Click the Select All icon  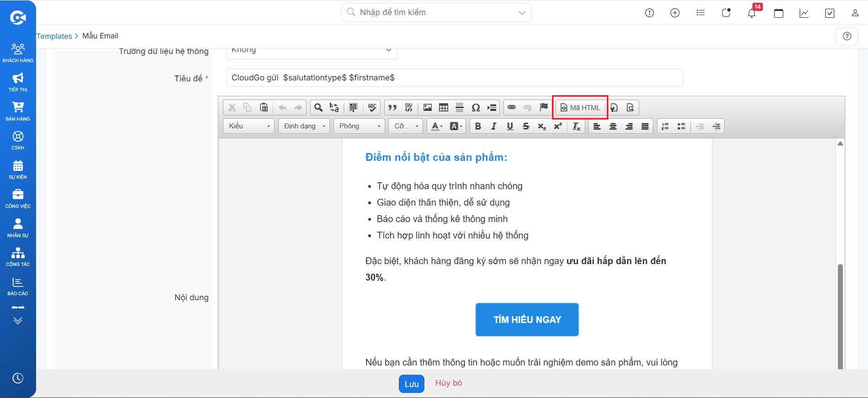tap(353, 107)
